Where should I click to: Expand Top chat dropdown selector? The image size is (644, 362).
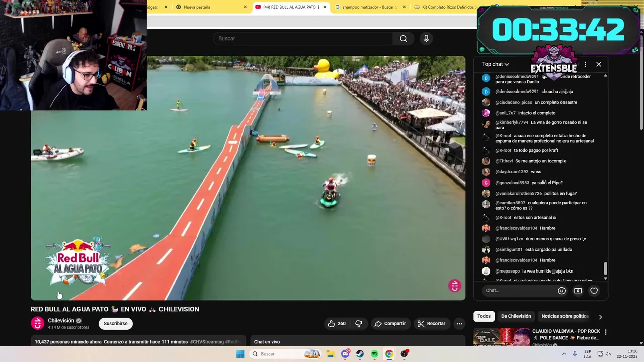[x=496, y=64]
